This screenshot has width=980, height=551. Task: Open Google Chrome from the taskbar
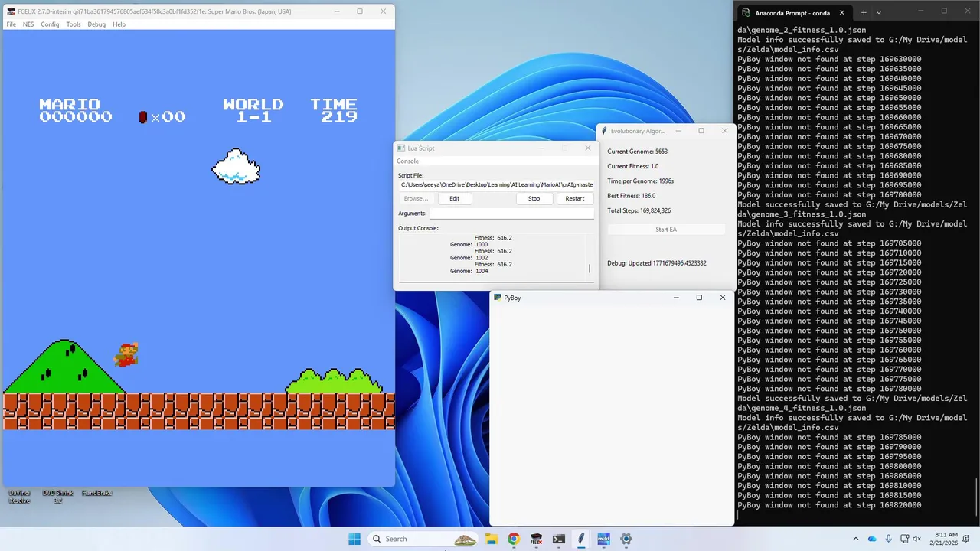pos(514,539)
